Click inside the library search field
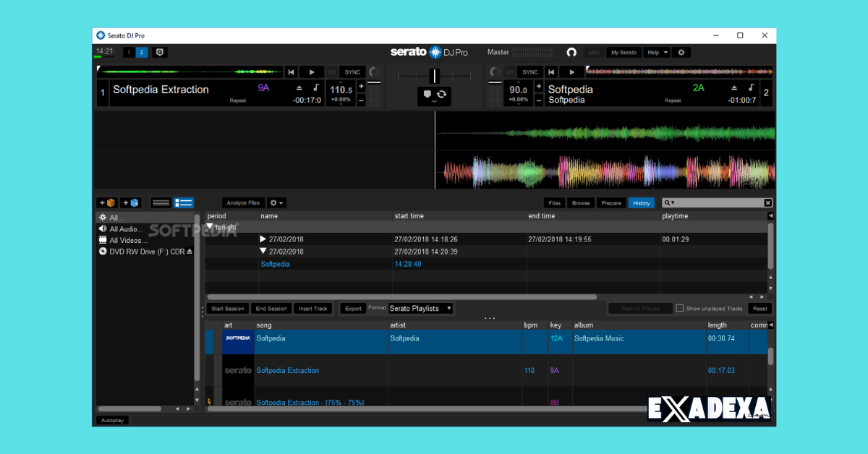 [x=716, y=202]
